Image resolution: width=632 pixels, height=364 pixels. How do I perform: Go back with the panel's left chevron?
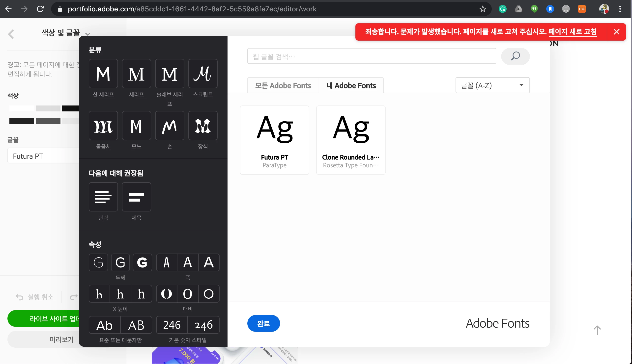coord(11,34)
